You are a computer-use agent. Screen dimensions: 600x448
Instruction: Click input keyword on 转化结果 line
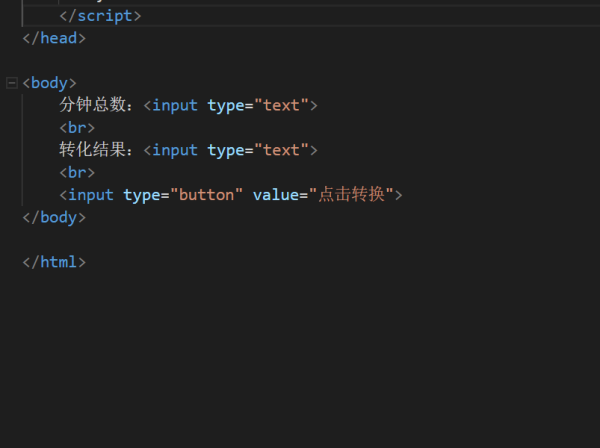(x=175, y=150)
